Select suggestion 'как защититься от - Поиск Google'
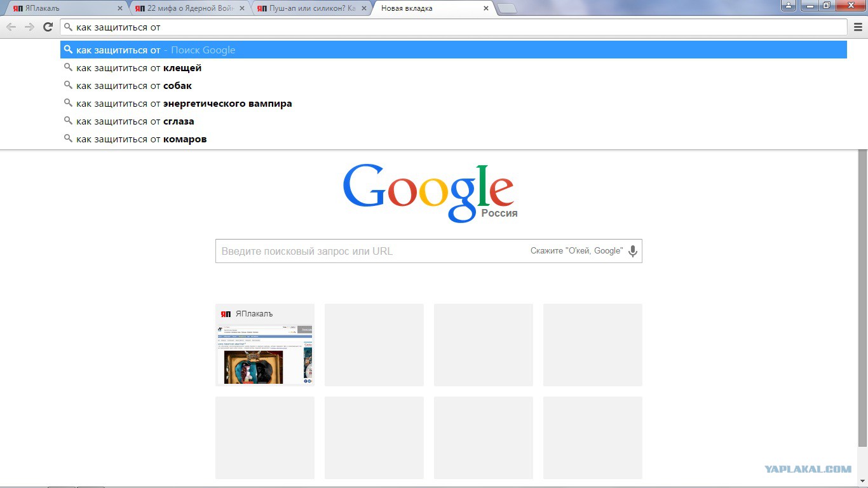The width and height of the screenshot is (868, 488). (x=454, y=50)
